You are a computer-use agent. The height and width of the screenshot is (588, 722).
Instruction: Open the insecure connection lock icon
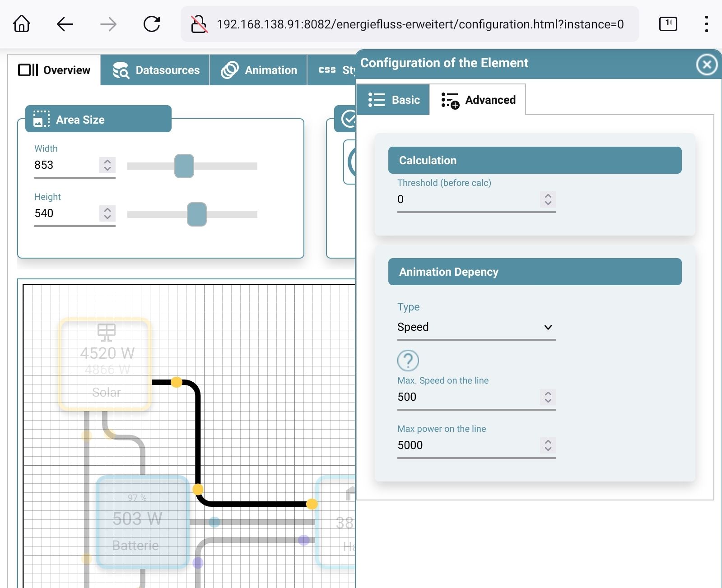coord(199,24)
